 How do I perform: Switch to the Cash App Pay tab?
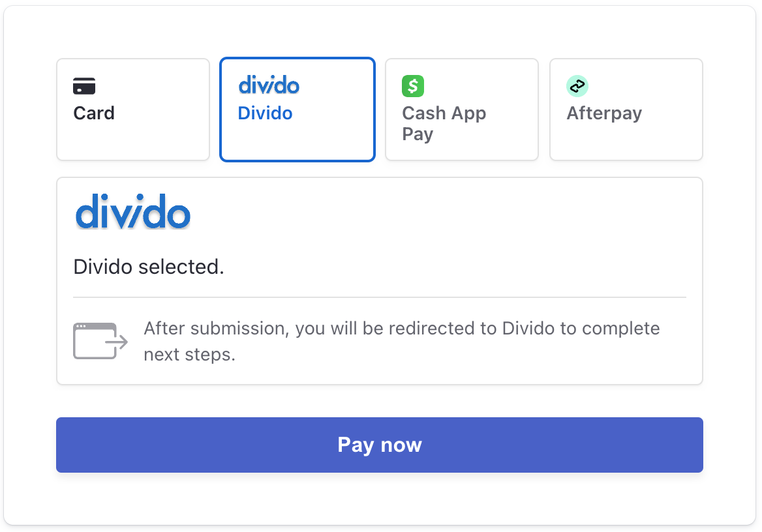(x=461, y=109)
